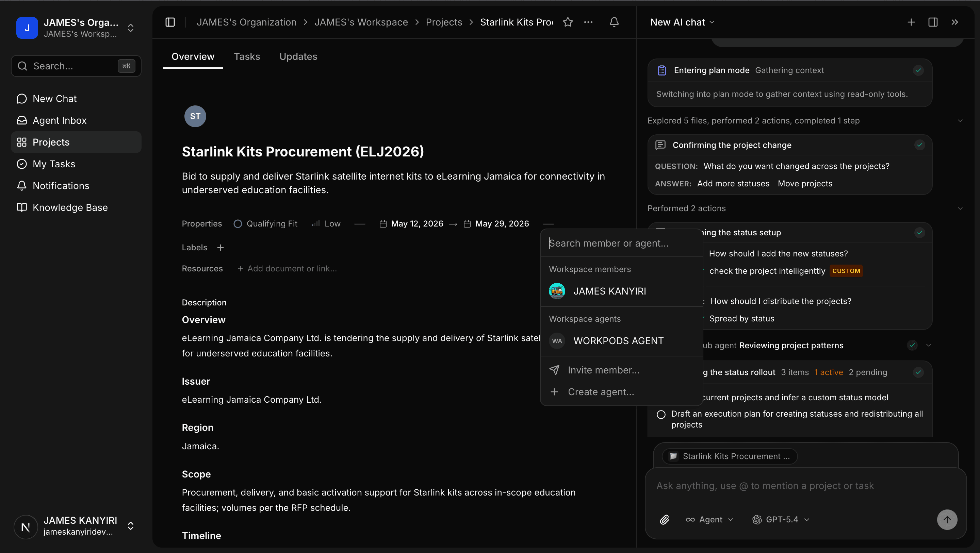Click the WA agent avatar
Viewport: 980px width, 553px height.
coord(557,341)
